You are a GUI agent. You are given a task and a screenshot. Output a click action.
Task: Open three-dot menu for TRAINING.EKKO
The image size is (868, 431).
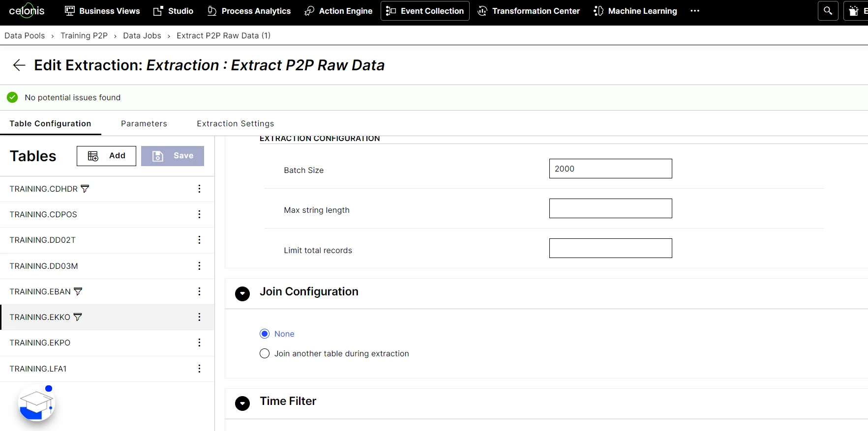click(x=199, y=317)
